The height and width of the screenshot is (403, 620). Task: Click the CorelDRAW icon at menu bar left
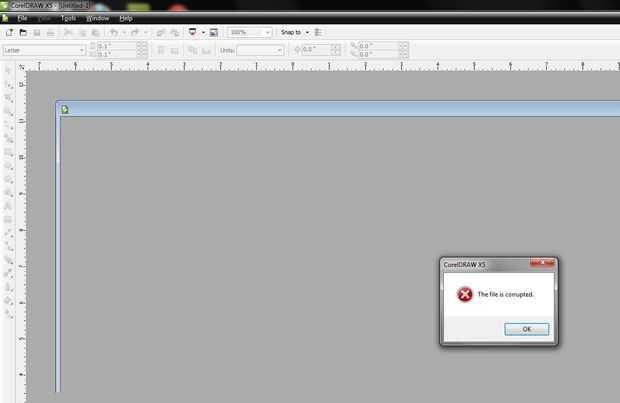coord(5,18)
